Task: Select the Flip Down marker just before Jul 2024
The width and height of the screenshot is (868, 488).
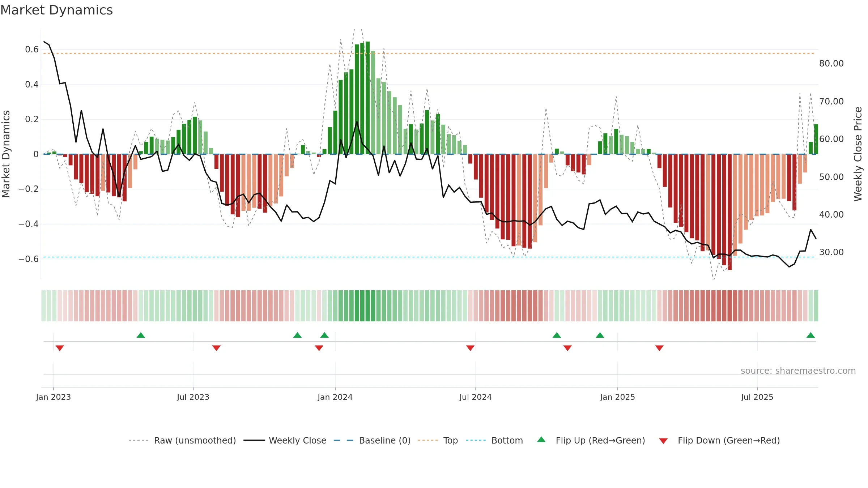Action: [470, 348]
